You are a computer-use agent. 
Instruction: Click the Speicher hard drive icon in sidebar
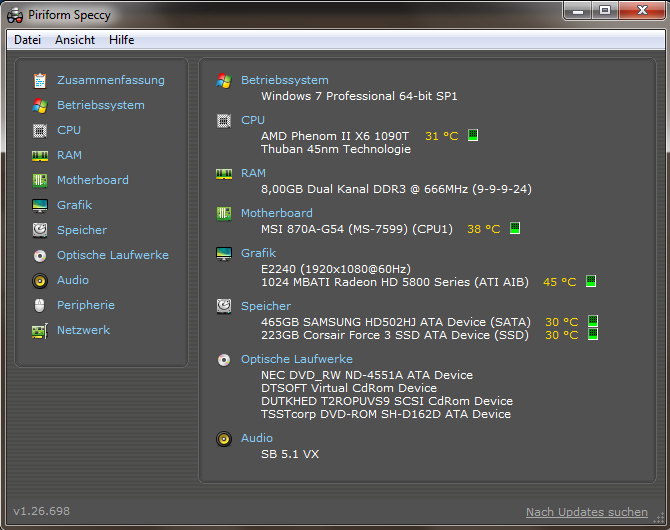pos(40,230)
